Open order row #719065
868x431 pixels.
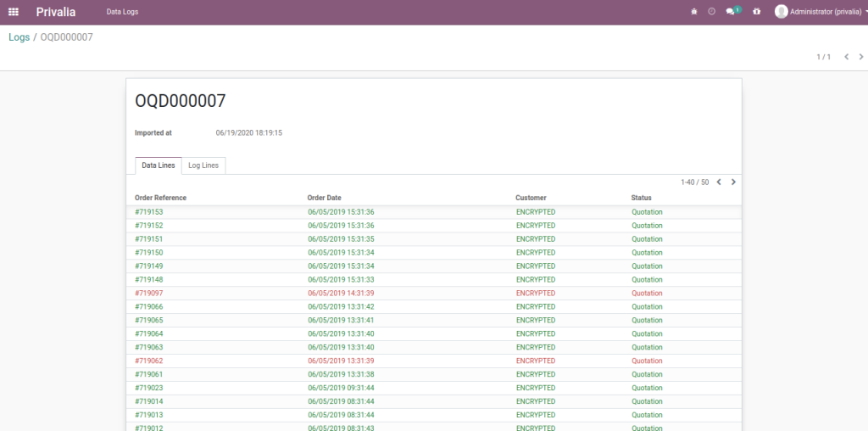(x=434, y=320)
